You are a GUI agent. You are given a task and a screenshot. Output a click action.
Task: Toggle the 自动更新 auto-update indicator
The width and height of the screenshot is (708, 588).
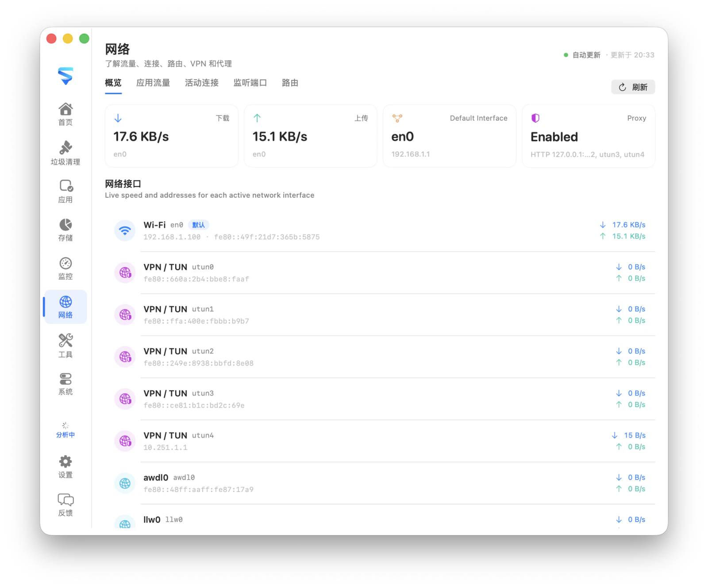[582, 55]
